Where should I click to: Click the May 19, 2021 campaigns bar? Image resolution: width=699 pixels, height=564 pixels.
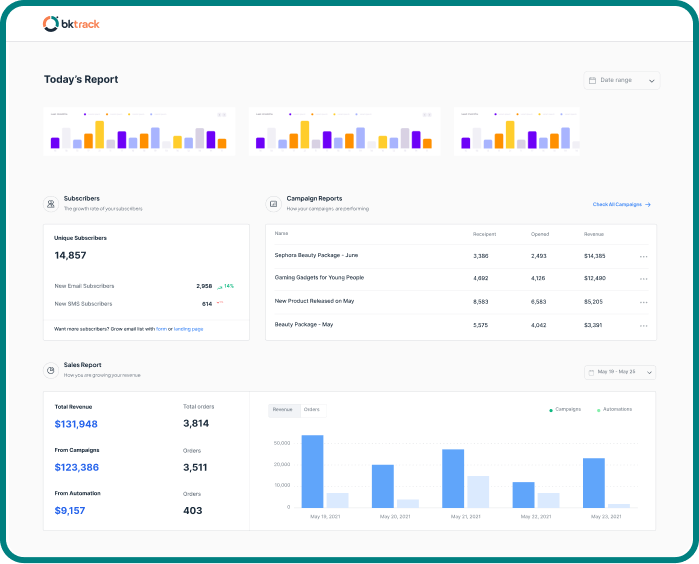click(312, 471)
